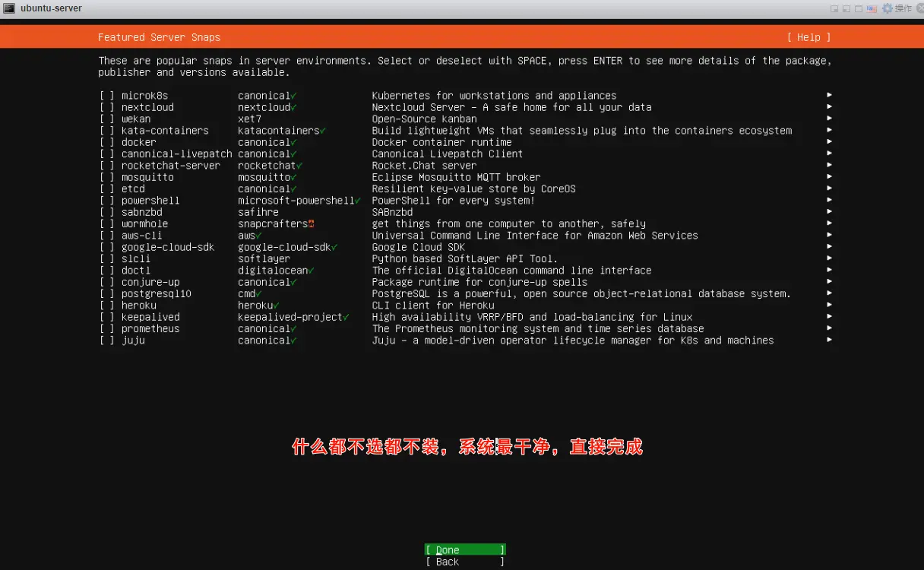Viewport: 924px width, 570px height.
Task: Click description 'Eclipse Mosquitto MQTT broker'
Action: 456,177
